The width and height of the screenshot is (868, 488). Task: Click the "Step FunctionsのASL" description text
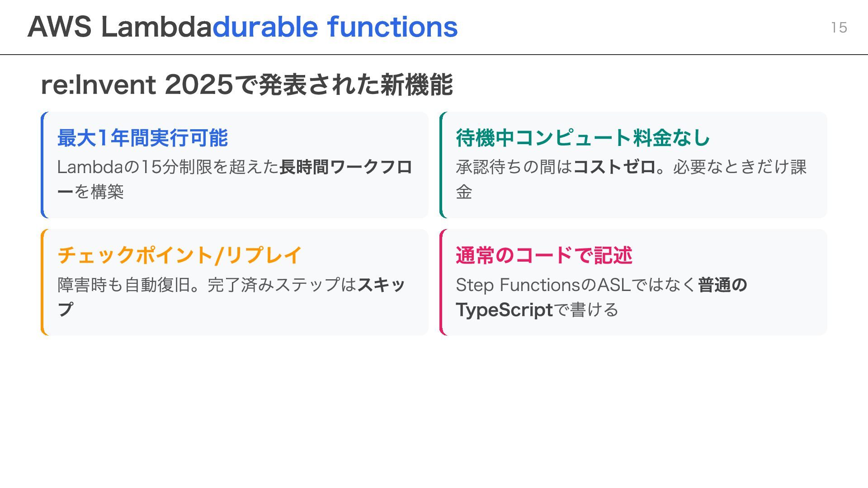pyautogui.click(x=542, y=285)
